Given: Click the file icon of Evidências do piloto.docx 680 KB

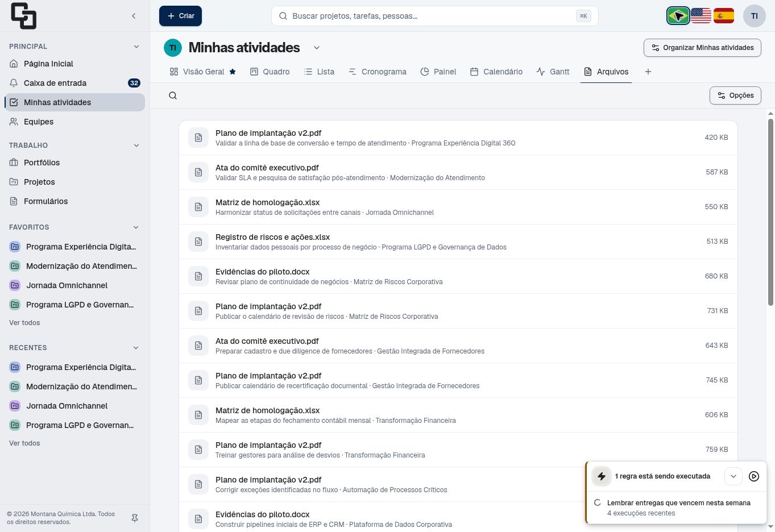Looking at the screenshot, I should 198,276.
